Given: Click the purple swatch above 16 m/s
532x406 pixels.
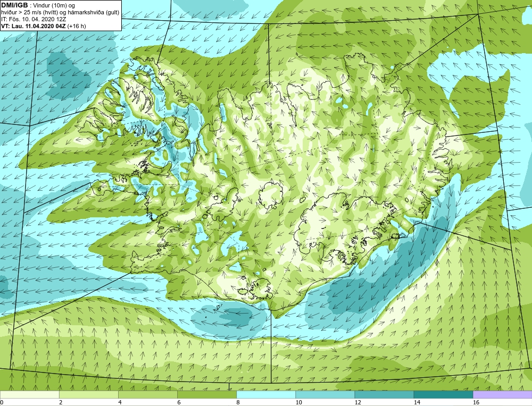Looking at the screenshot, I should point(503,394).
